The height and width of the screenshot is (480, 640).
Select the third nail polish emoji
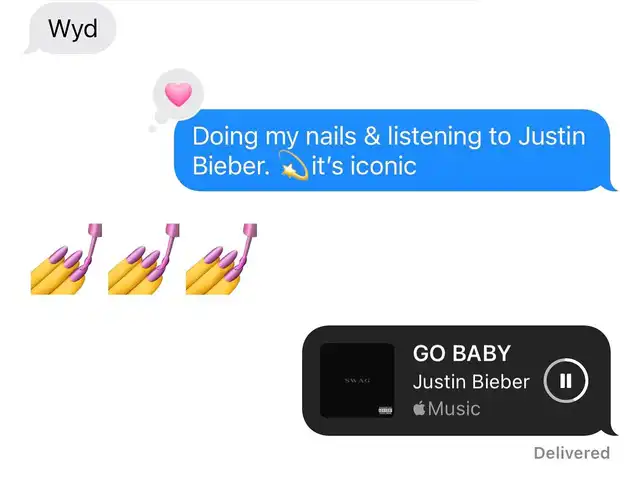(x=221, y=259)
